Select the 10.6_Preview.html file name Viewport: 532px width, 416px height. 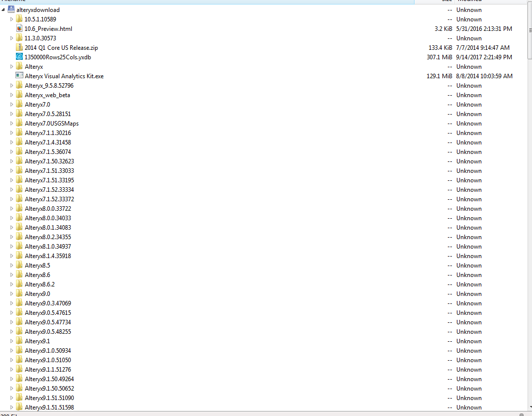tap(48, 29)
